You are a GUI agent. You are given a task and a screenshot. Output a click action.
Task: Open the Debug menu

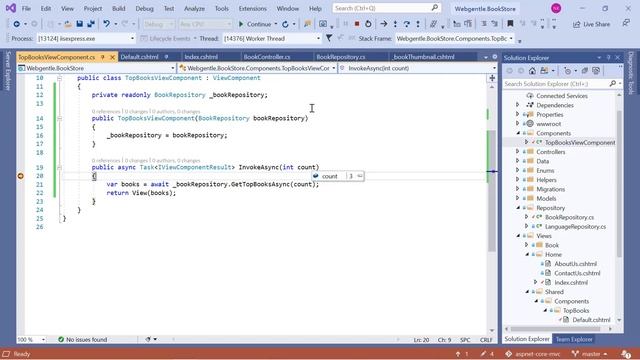(144, 8)
